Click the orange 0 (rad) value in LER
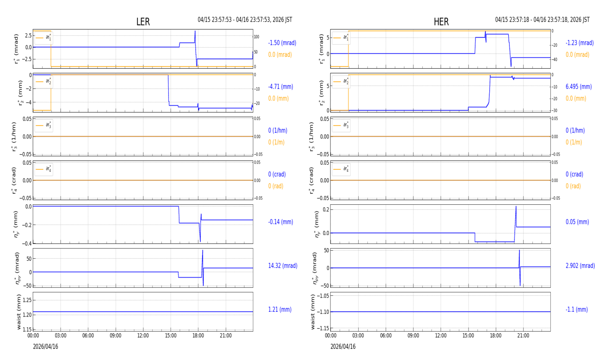Viewport: 595px width, 364px height. [276, 186]
